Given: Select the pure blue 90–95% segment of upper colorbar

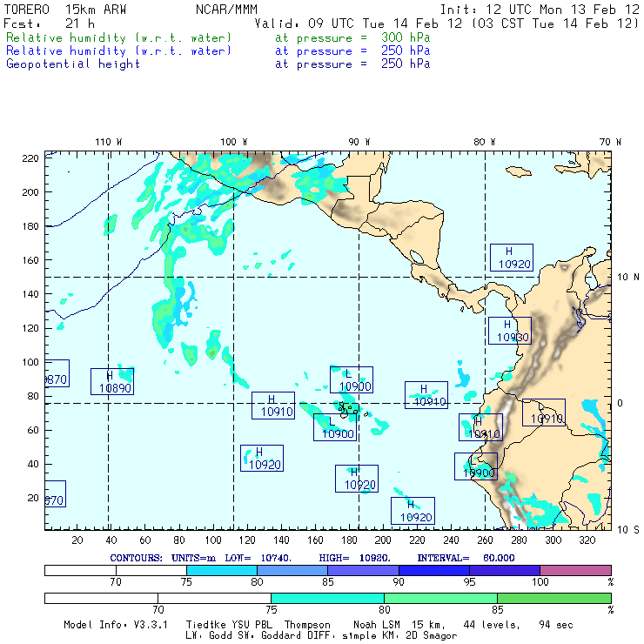Looking at the screenshot, I should pos(434,570).
